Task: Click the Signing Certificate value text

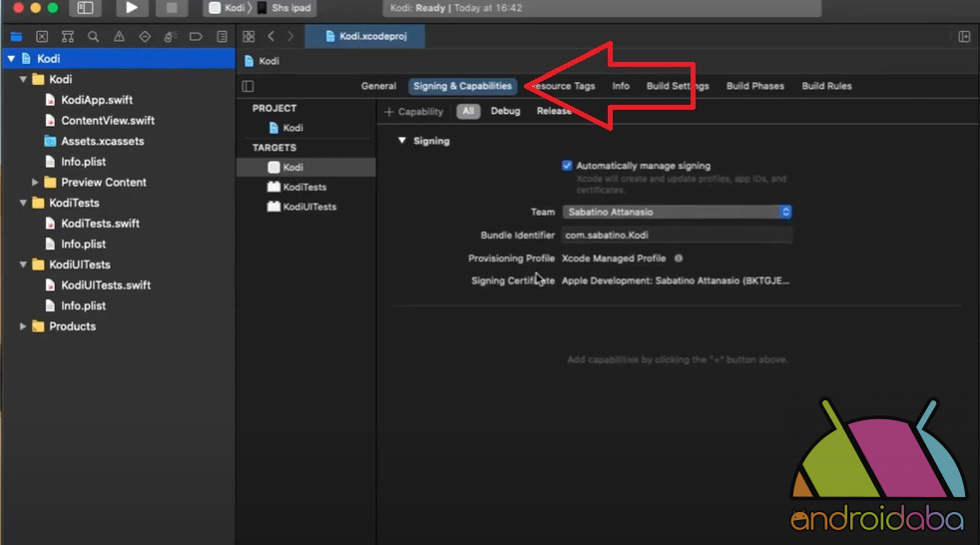Action: [x=676, y=280]
